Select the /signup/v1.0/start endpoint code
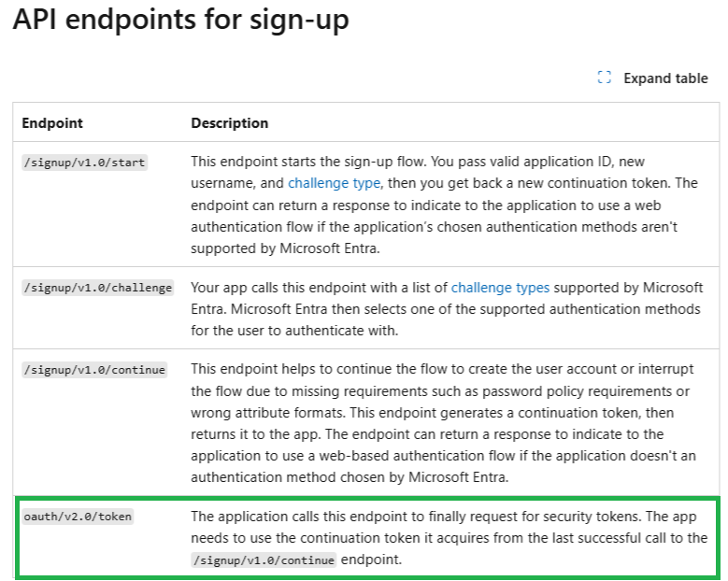The height and width of the screenshot is (581, 728). coord(84,163)
